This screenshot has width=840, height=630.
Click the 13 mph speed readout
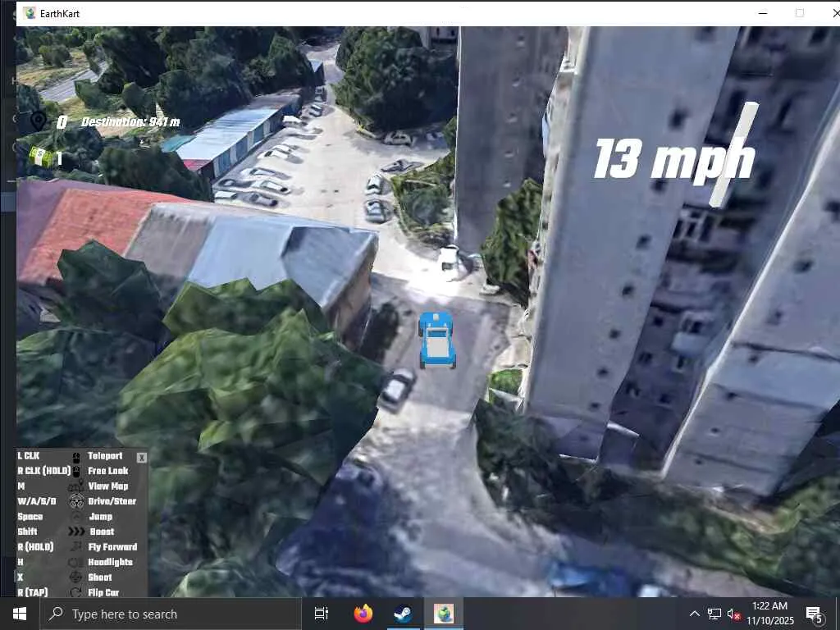coord(674,158)
